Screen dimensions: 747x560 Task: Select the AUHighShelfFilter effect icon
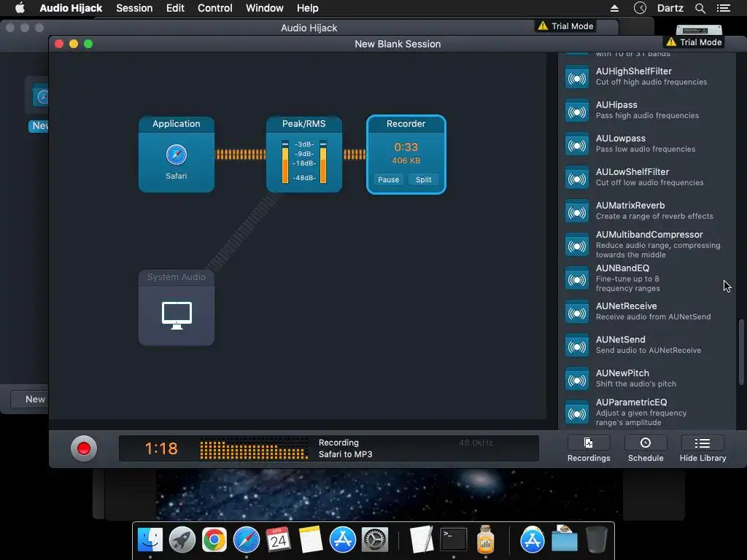577,77
